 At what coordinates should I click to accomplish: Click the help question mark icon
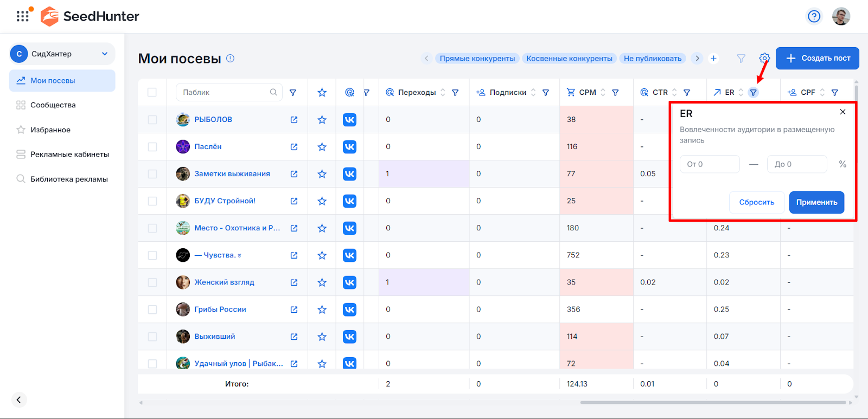pos(814,16)
